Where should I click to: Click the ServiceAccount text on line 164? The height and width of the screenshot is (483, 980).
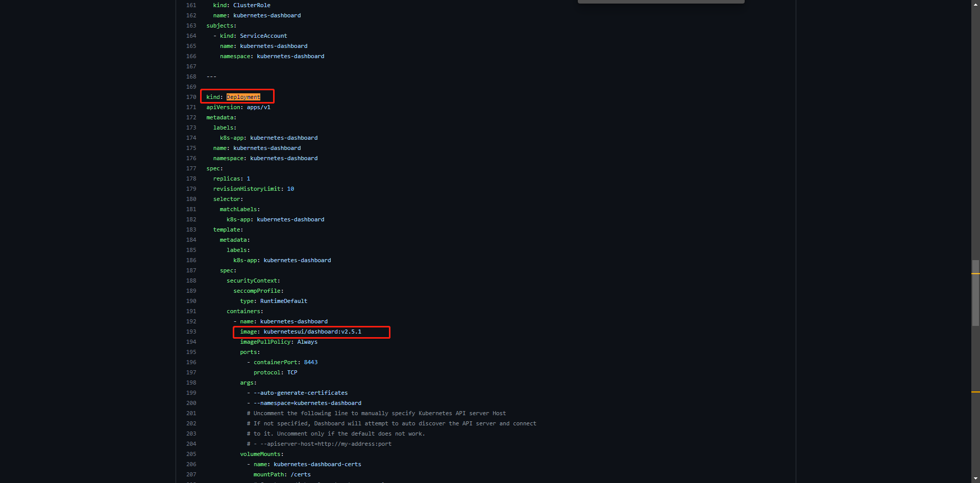(263, 36)
